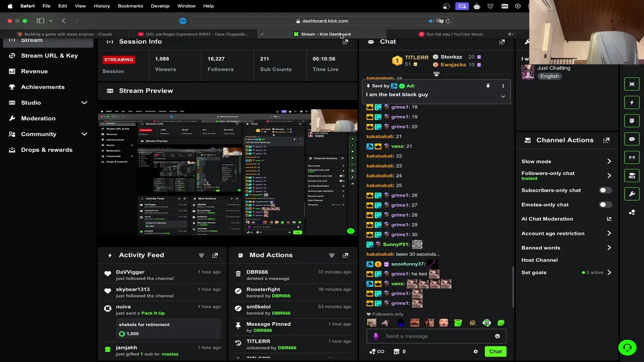
Task: Click the channel points infinity icon
Action: (377, 351)
